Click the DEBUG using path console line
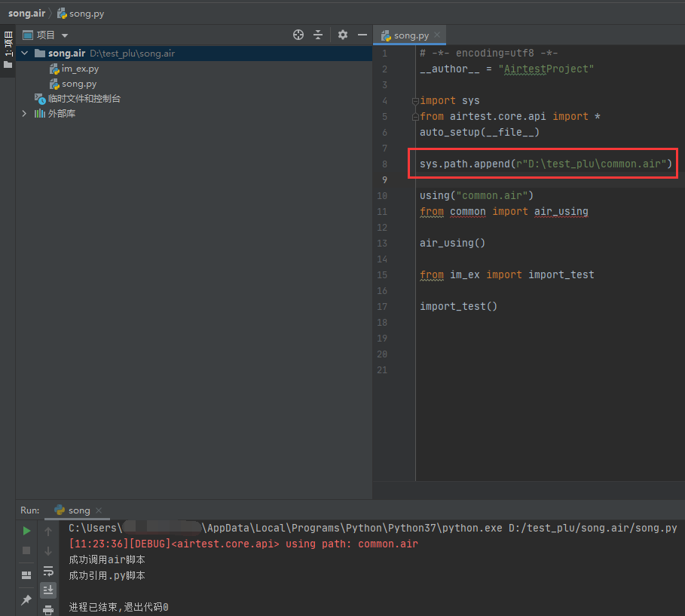Image resolution: width=685 pixels, height=616 pixels. coord(243,544)
